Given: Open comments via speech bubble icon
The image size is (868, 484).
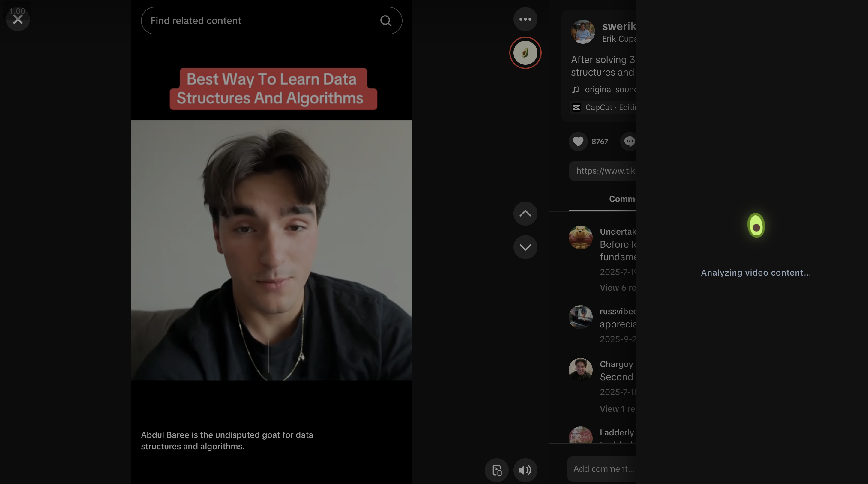Looking at the screenshot, I should click(629, 142).
